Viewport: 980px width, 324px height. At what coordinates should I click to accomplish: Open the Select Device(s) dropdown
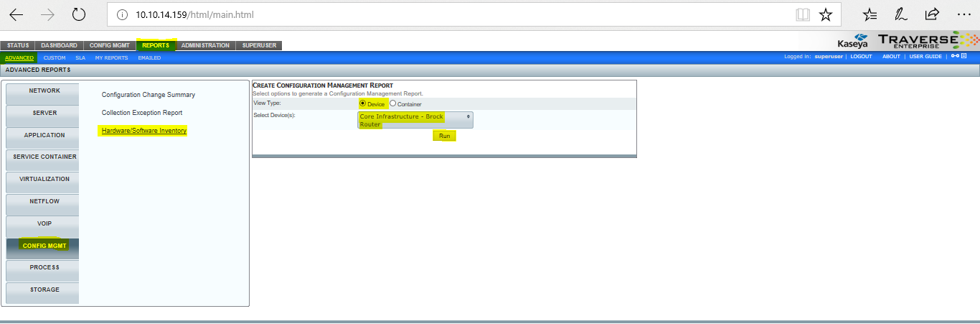(415, 120)
